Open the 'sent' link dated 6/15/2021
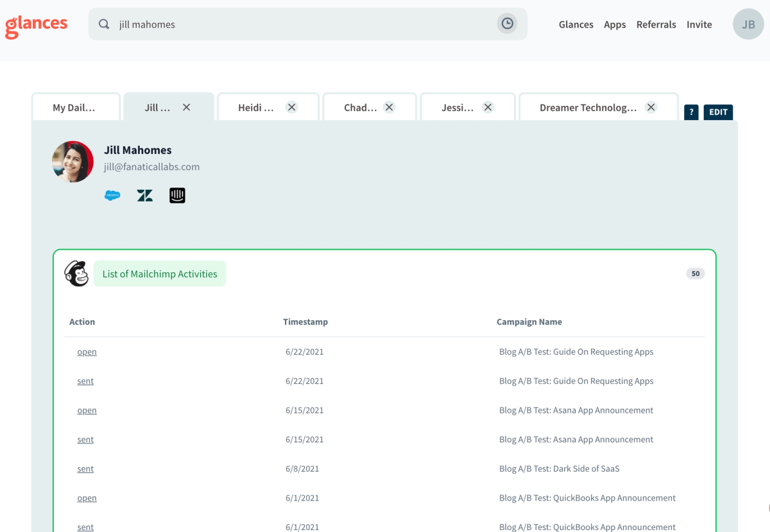 (85, 440)
